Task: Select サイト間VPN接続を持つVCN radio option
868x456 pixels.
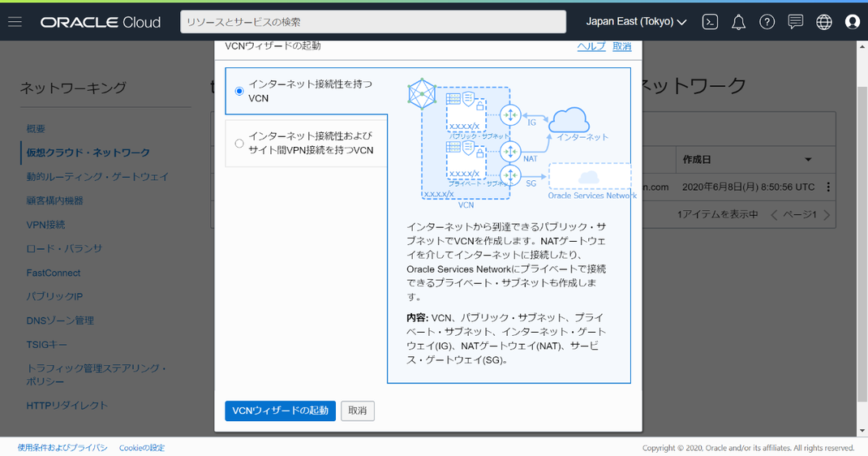Action: [239, 144]
